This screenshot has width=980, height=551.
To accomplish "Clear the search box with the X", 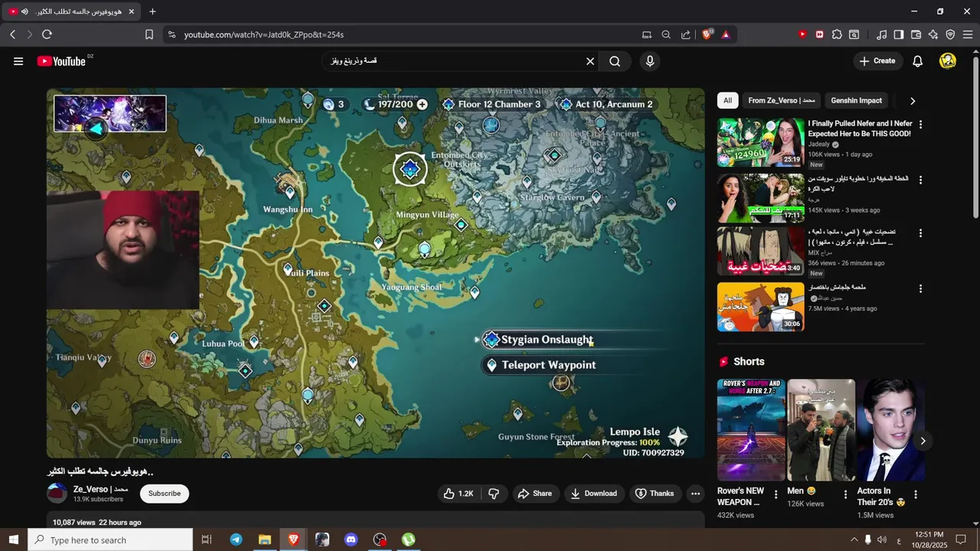I will click(590, 61).
